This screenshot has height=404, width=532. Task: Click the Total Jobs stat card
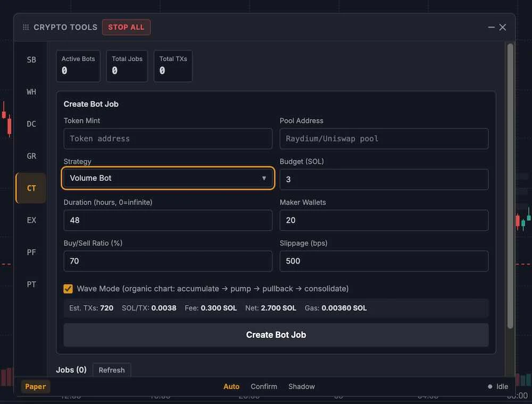(127, 66)
